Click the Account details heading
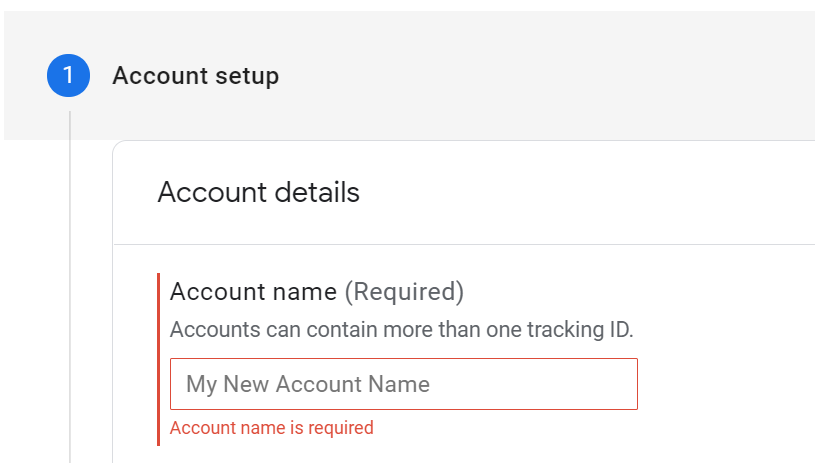 pyautogui.click(x=258, y=192)
